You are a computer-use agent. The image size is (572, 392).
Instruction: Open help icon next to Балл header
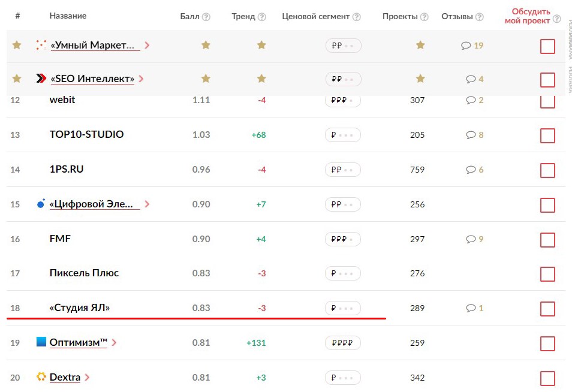[206, 17]
